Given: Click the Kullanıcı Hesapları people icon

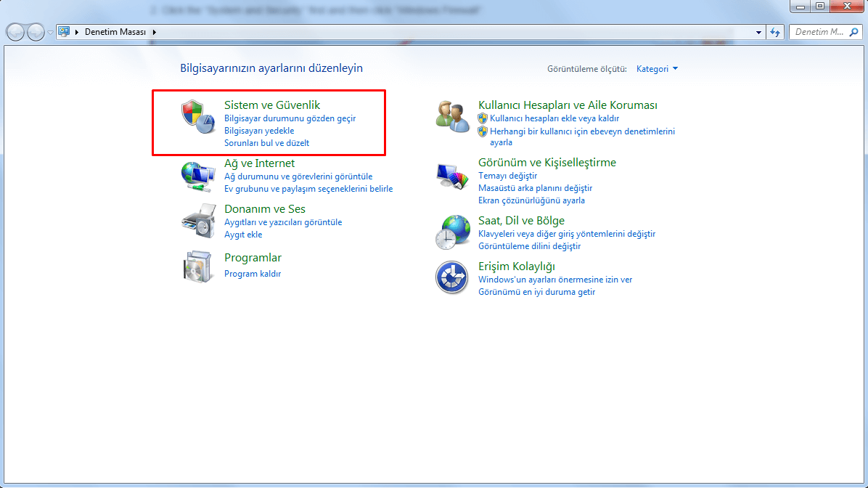Looking at the screenshot, I should [x=452, y=117].
